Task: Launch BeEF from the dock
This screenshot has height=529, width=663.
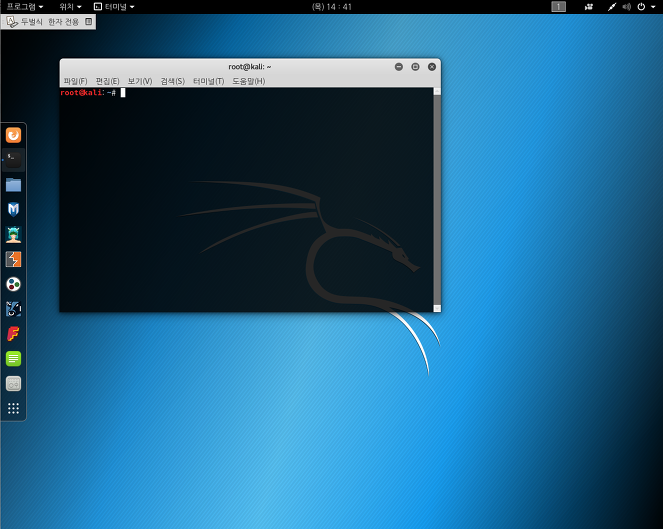Action: pyautogui.click(x=14, y=309)
